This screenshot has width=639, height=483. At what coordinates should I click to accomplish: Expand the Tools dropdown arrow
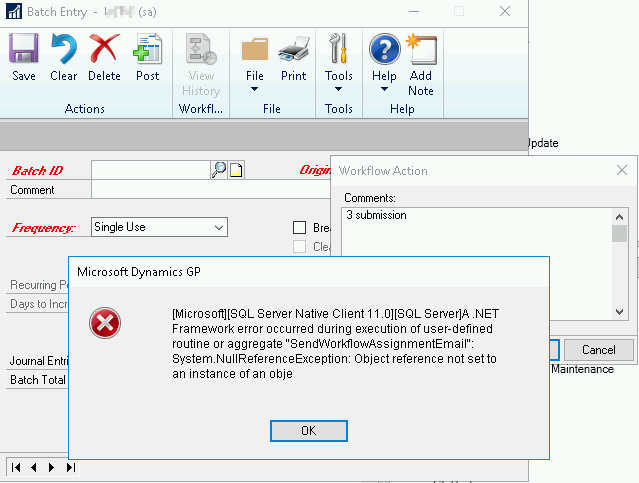click(338, 89)
